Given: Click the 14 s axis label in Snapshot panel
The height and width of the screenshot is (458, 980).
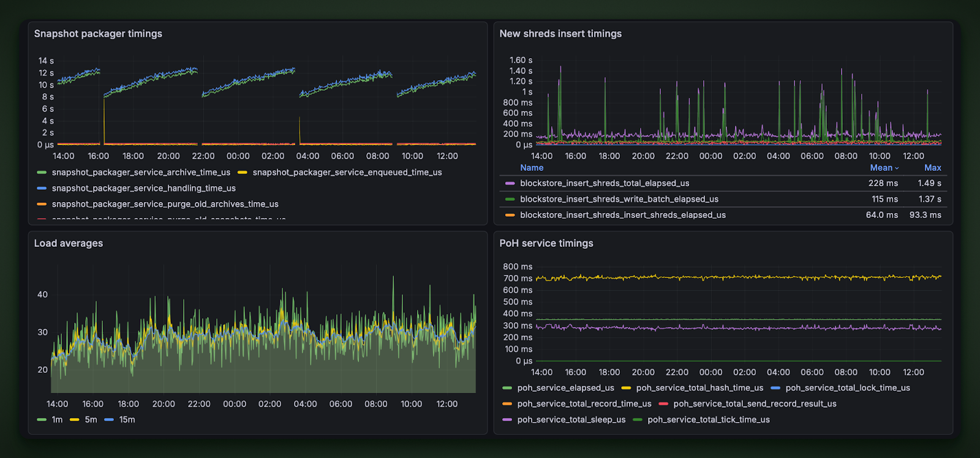Looking at the screenshot, I should (46, 61).
